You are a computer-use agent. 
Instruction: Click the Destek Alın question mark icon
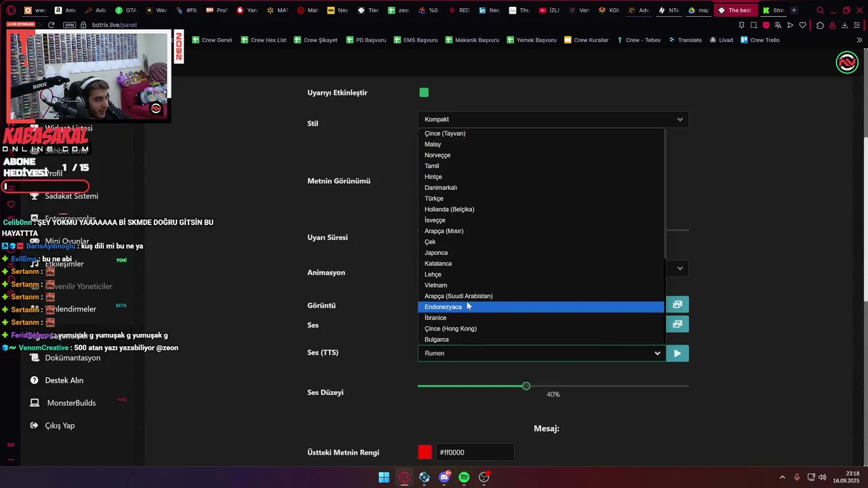(35, 380)
